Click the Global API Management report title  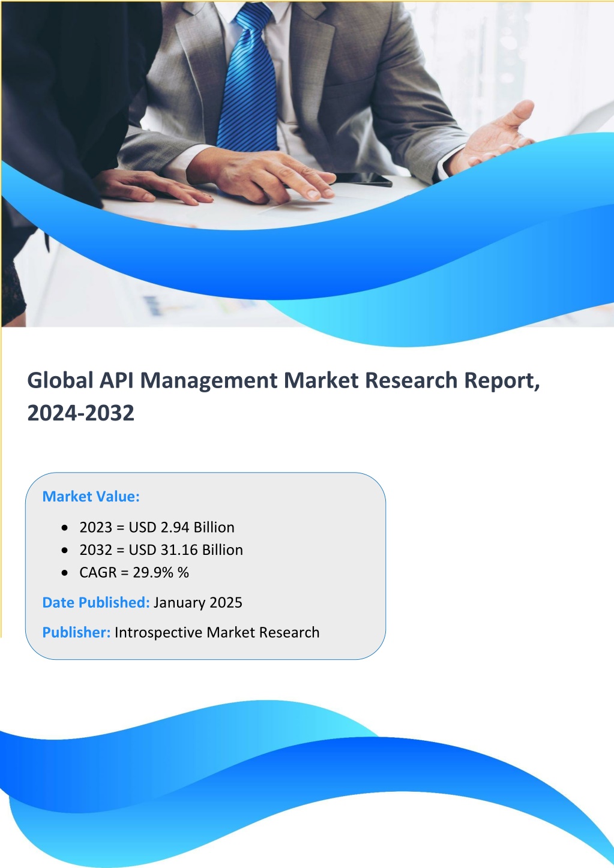point(283,380)
